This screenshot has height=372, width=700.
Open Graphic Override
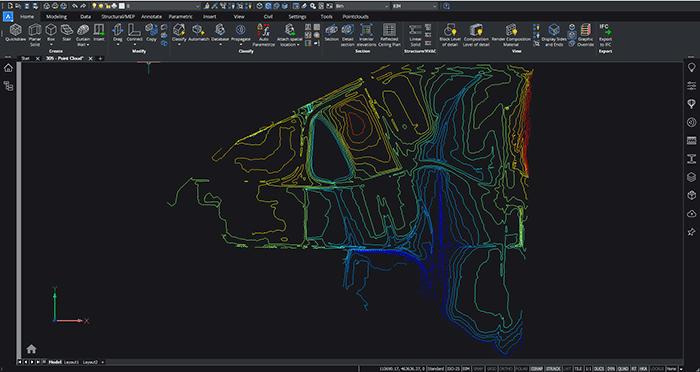pyautogui.click(x=585, y=35)
